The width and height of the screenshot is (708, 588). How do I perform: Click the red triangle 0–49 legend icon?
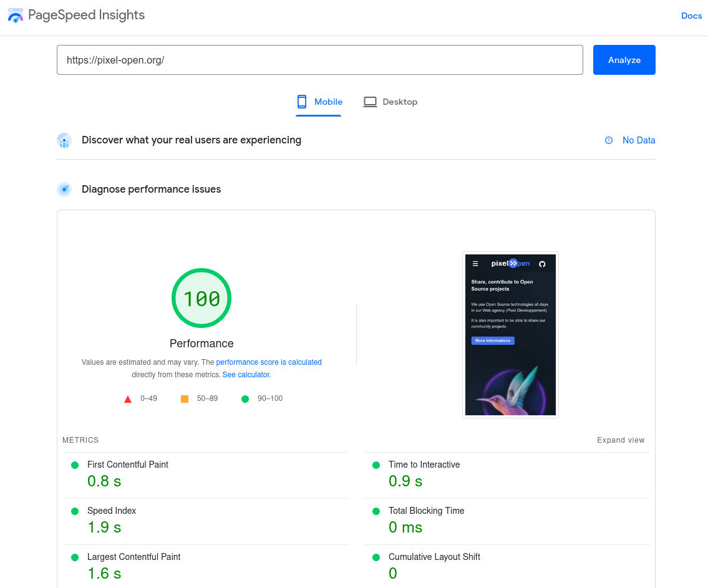(128, 399)
